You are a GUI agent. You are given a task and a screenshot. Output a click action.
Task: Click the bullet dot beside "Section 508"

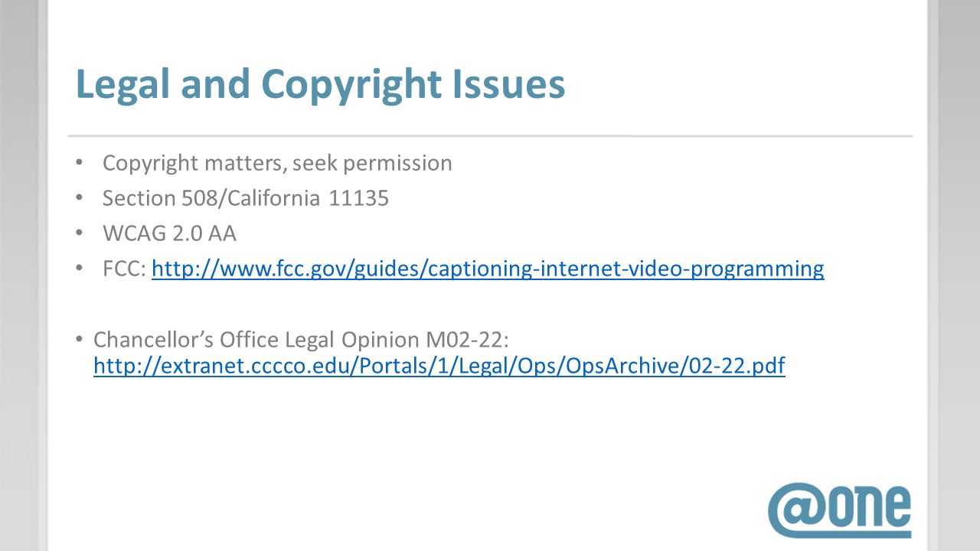(80, 198)
